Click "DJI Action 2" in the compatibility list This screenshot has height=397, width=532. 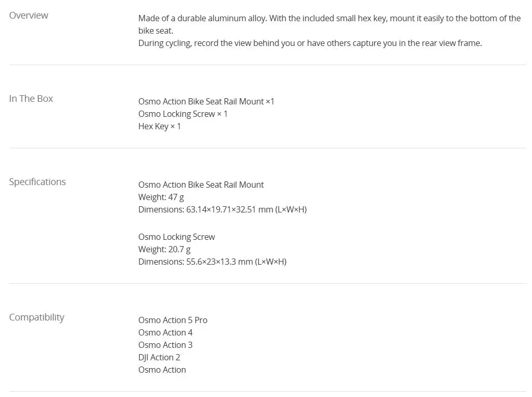[159, 358]
